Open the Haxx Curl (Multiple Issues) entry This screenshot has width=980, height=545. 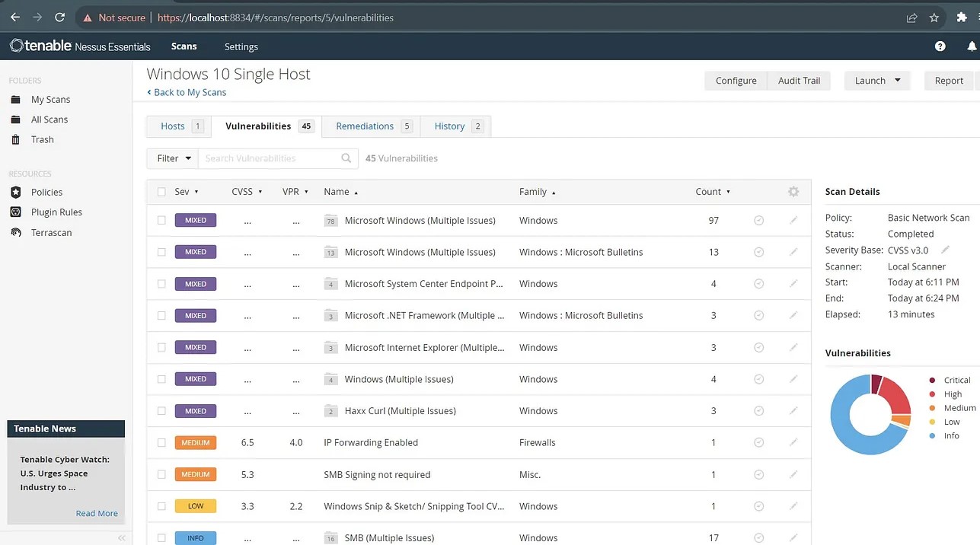click(400, 410)
